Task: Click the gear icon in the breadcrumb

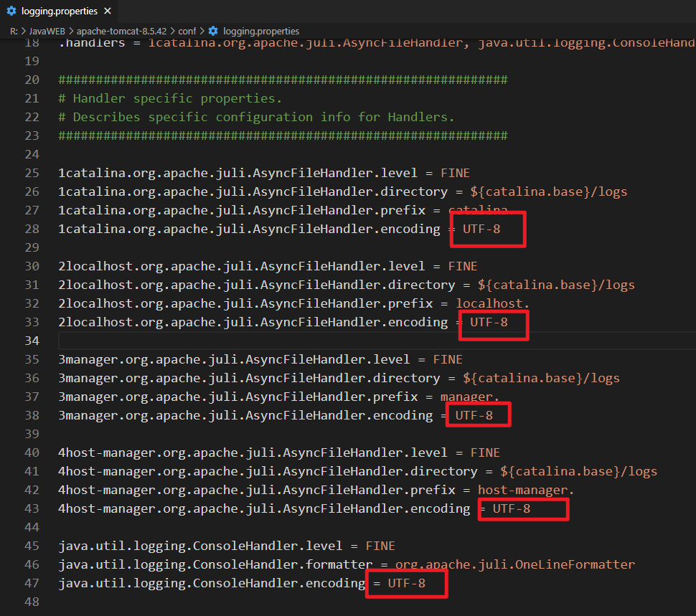Action: (x=213, y=31)
